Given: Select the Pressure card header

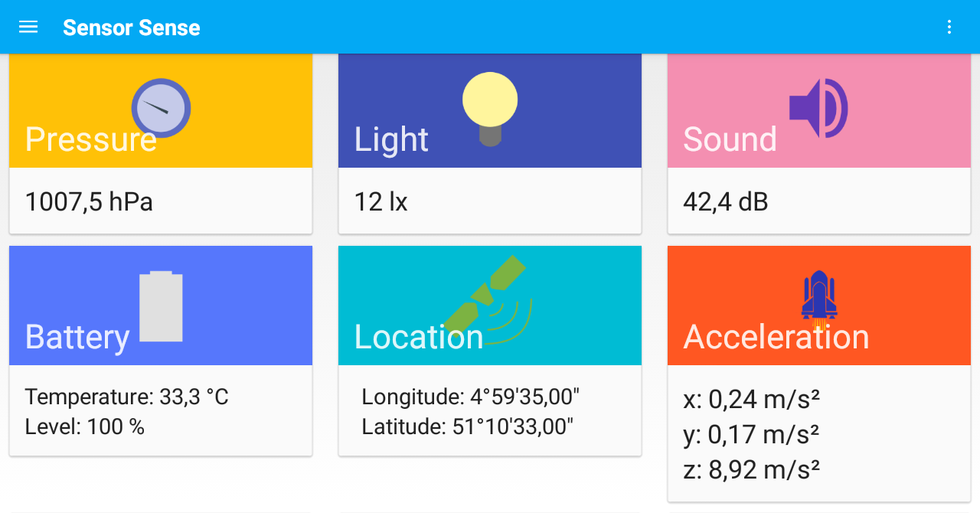Looking at the screenshot, I should coord(91,139).
